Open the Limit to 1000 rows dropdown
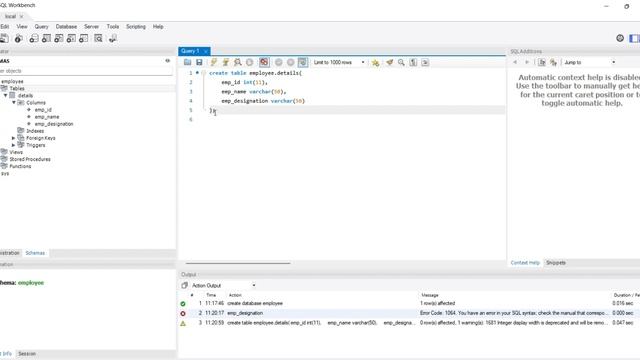This screenshot has width=640, height=360. pos(339,62)
